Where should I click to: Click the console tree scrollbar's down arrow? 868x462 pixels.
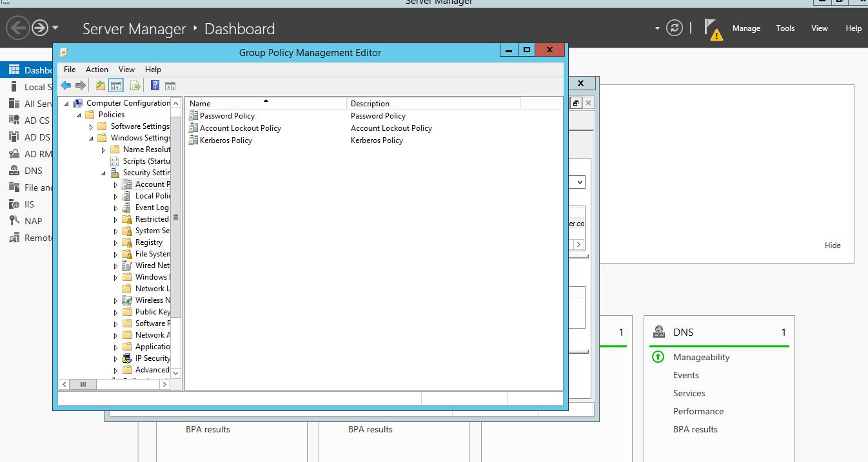coord(176,372)
